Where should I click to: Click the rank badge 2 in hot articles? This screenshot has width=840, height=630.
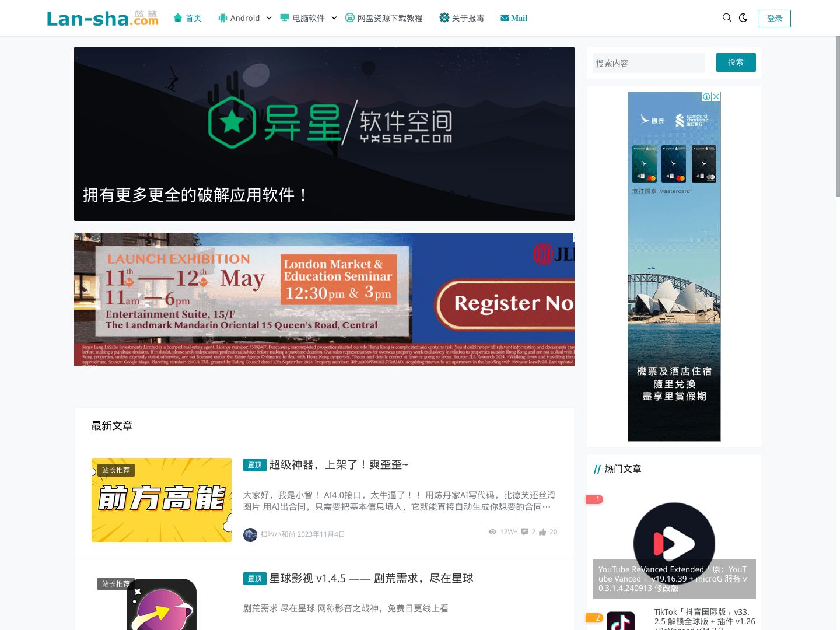pyautogui.click(x=594, y=618)
